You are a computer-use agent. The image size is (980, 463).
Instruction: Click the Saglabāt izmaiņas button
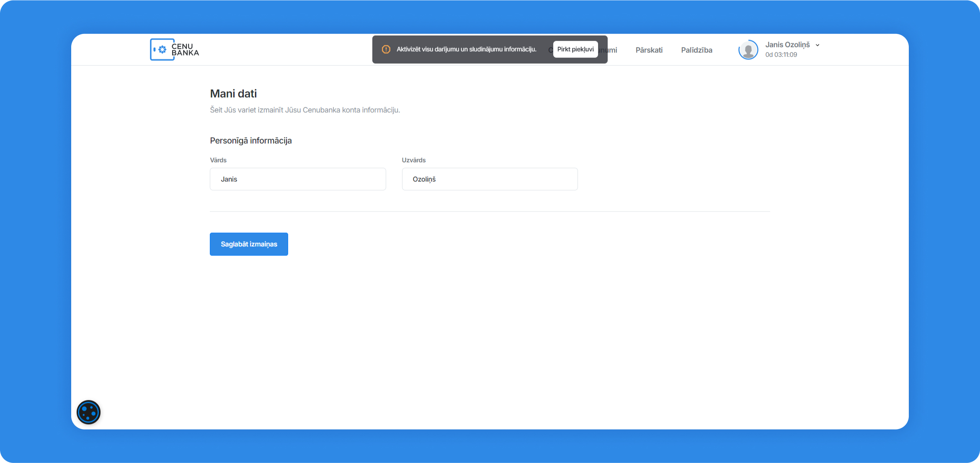pyautogui.click(x=249, y=244)
